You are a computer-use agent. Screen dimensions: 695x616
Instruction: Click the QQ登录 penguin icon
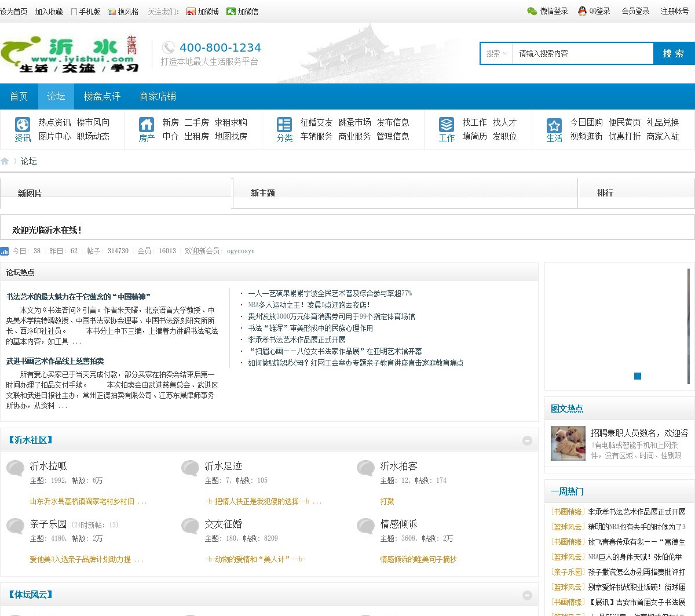tap(582, 11)
